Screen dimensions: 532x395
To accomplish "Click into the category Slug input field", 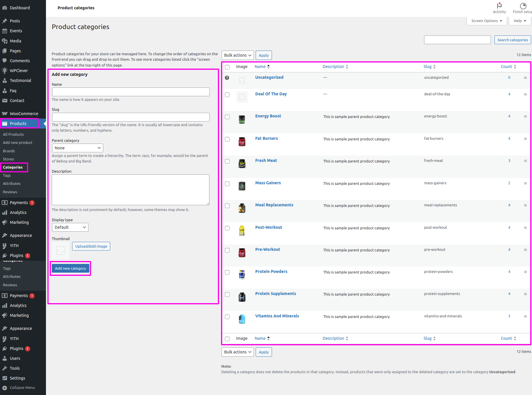I will (131, 117).
